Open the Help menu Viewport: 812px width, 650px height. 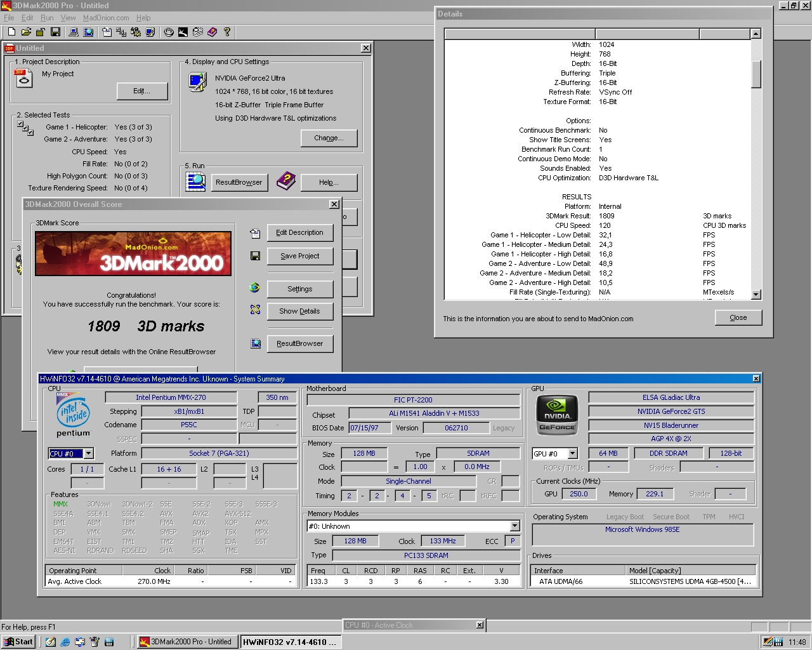[x=144, y=18]
